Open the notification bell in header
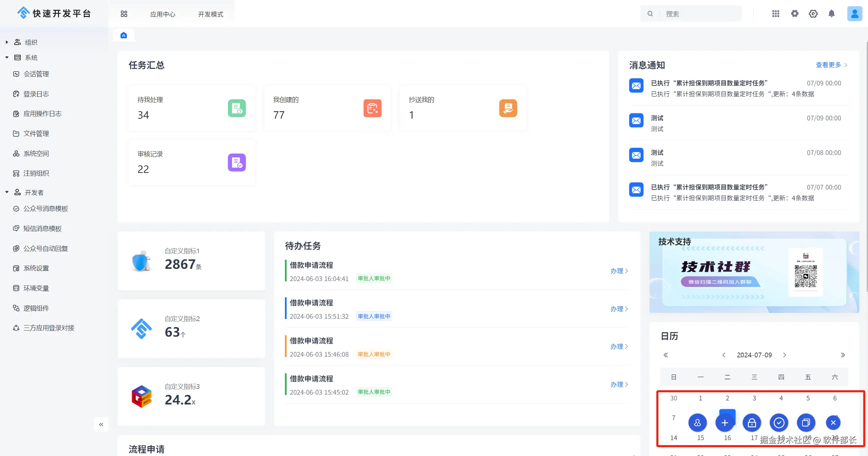The width and height of the screenshot is (868, 456). pyautogui.click(x=831, y=14)
